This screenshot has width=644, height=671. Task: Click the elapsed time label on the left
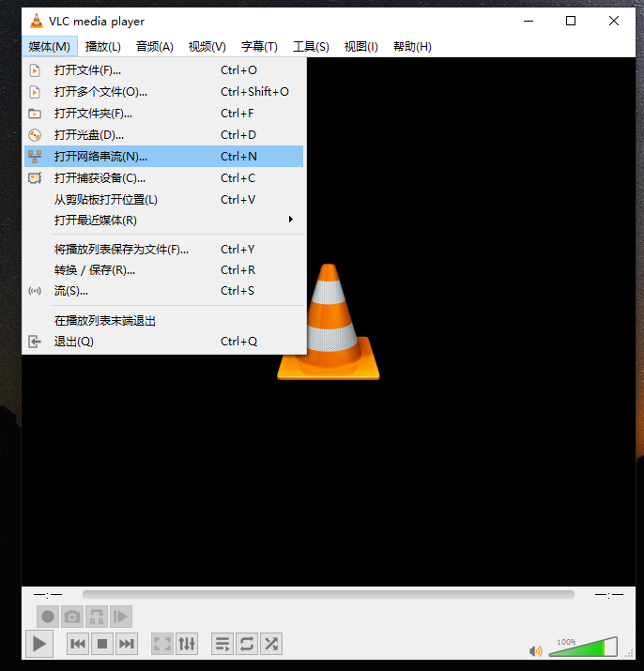pyautogui.click(x=48, y=594)
